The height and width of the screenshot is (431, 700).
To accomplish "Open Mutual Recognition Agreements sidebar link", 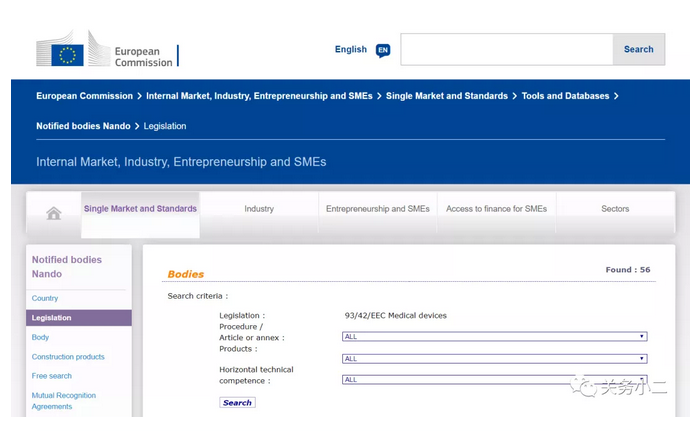I will coord(63,401).
